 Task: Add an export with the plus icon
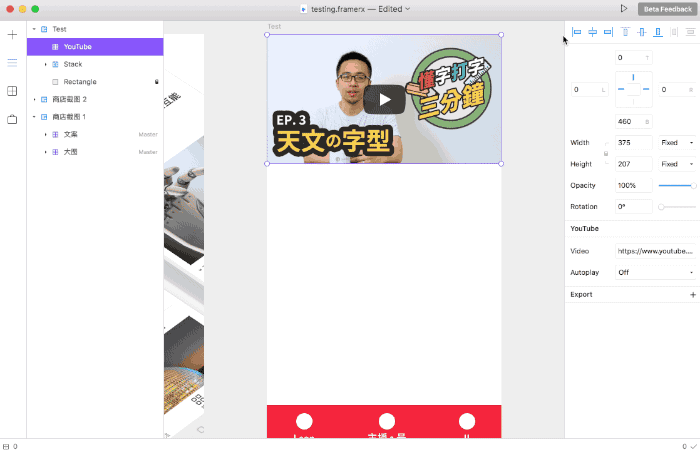(x=692, y=295)
